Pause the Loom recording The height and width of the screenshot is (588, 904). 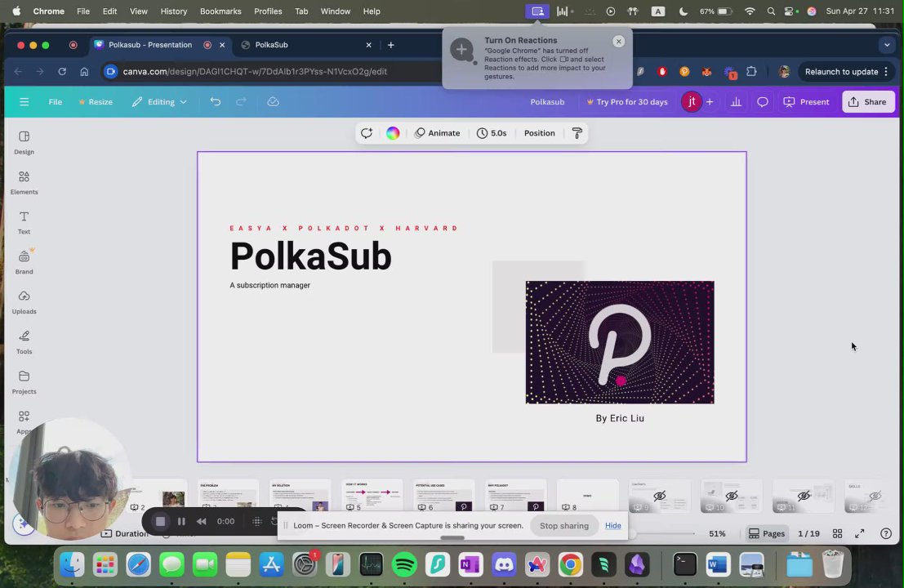click(x=181, y=521)
